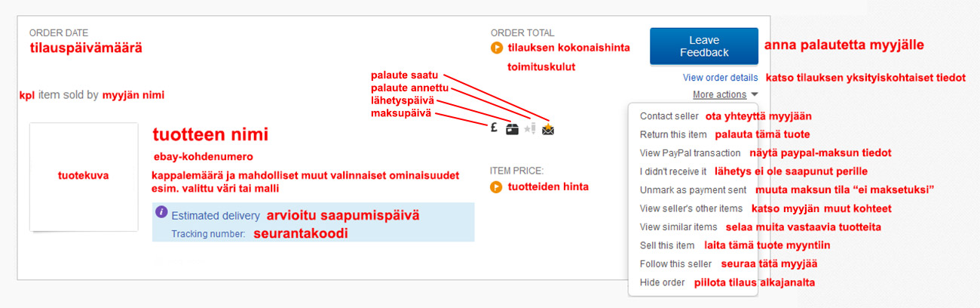Select View PayPal transaction menu entry
Viewport: 980px width, 308px height.
pyautogui.click(x=690, y=152)
